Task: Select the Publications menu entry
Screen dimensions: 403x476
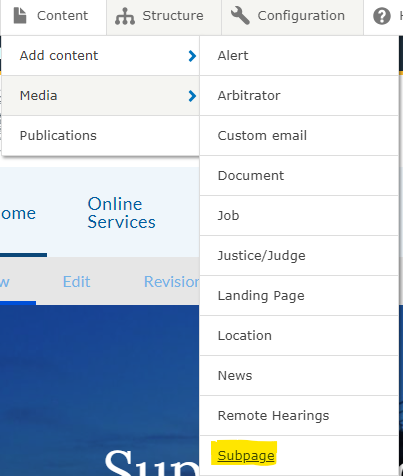Action: 100,136
